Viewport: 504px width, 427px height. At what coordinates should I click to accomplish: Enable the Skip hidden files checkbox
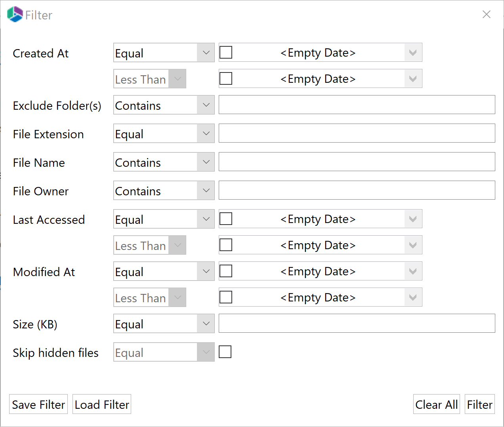point(225,352)
